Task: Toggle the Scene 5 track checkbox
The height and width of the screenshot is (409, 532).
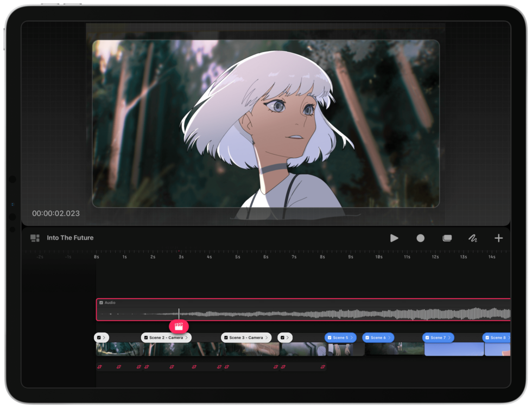Action: (x=329, y=337)
